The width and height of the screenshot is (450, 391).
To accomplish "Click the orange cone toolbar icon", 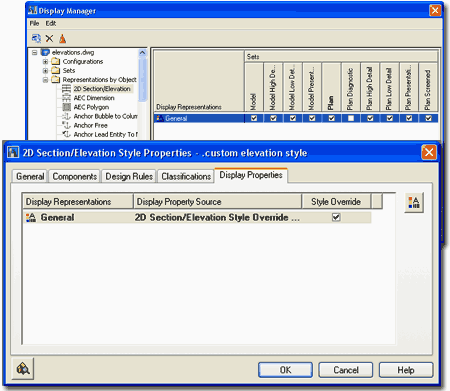I will coord(62,39).
